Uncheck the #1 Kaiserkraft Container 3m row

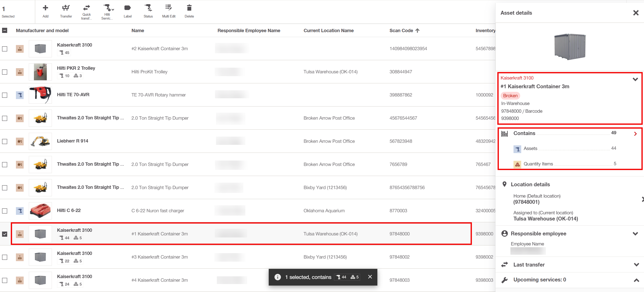pos(5,234)
